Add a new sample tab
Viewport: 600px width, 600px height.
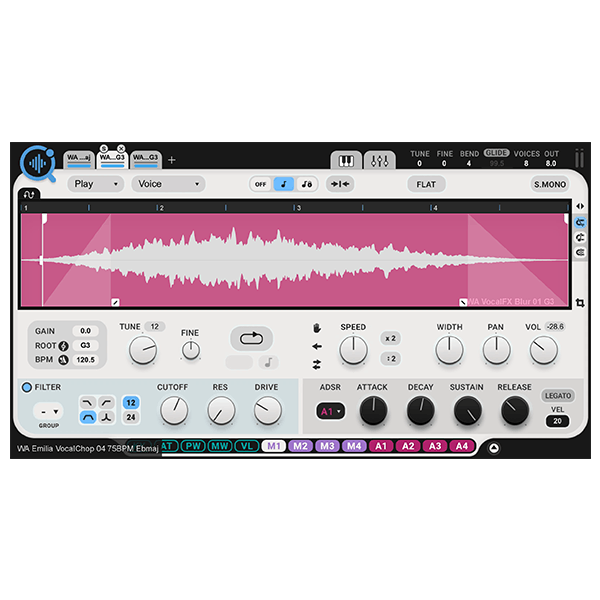coord(171,160)
